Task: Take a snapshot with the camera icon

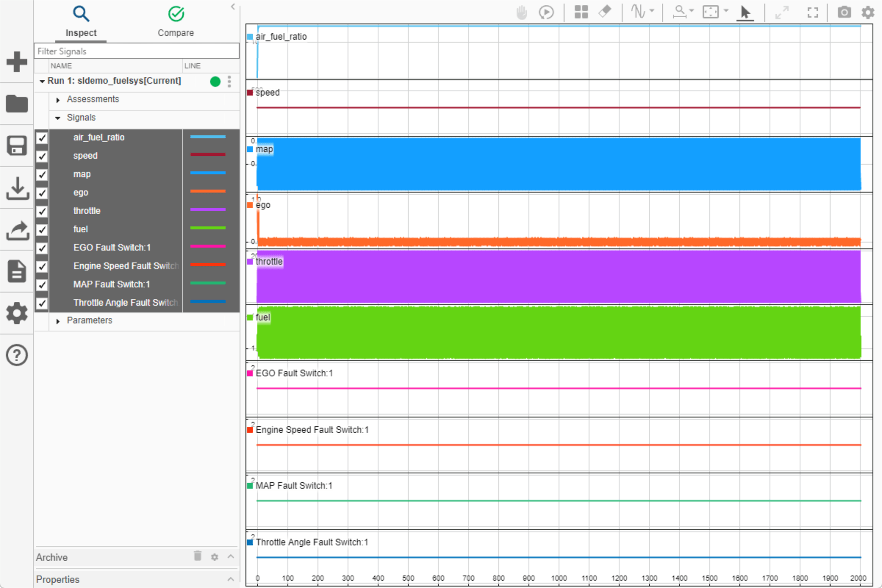Action: pyautogui.click(x=844, y=12)
